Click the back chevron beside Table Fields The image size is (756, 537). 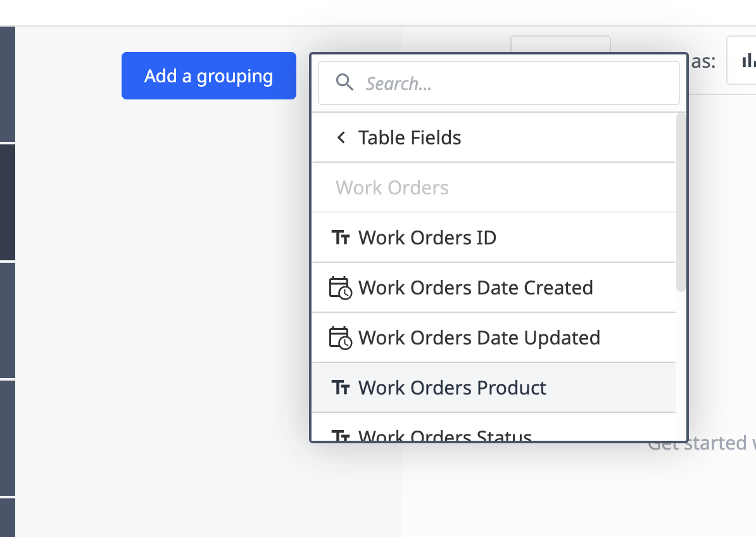[x=341, y=137]
